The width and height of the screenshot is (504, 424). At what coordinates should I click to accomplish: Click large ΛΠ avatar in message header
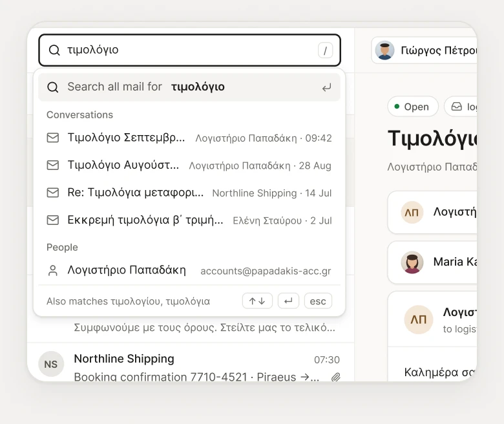coord(418,319)
